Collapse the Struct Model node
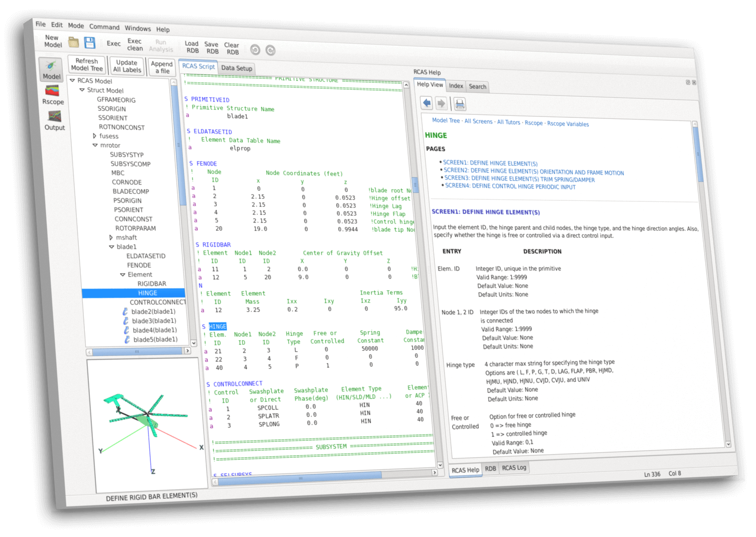This screenshot has width=756, height=537. [82, 89]
